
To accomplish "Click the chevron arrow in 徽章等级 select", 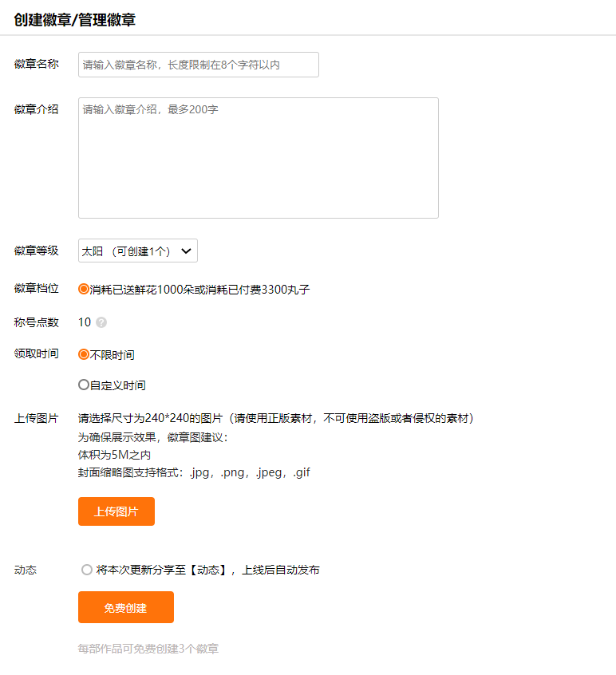I will 186,251.
